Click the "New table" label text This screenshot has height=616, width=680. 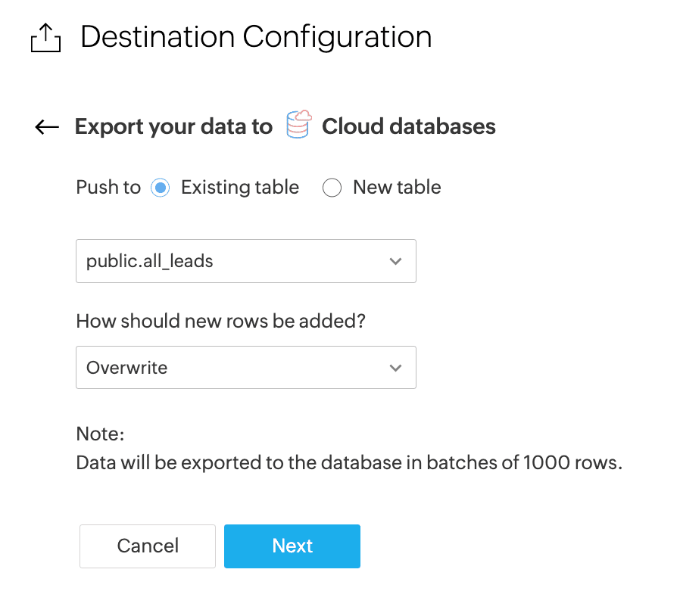coord(397,188)
